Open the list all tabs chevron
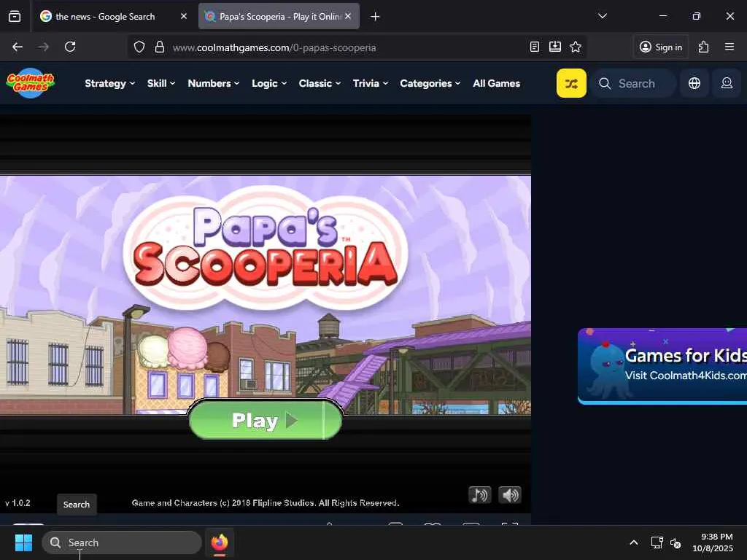The height and width of the screenshot is (560, 747). point(602,16)
